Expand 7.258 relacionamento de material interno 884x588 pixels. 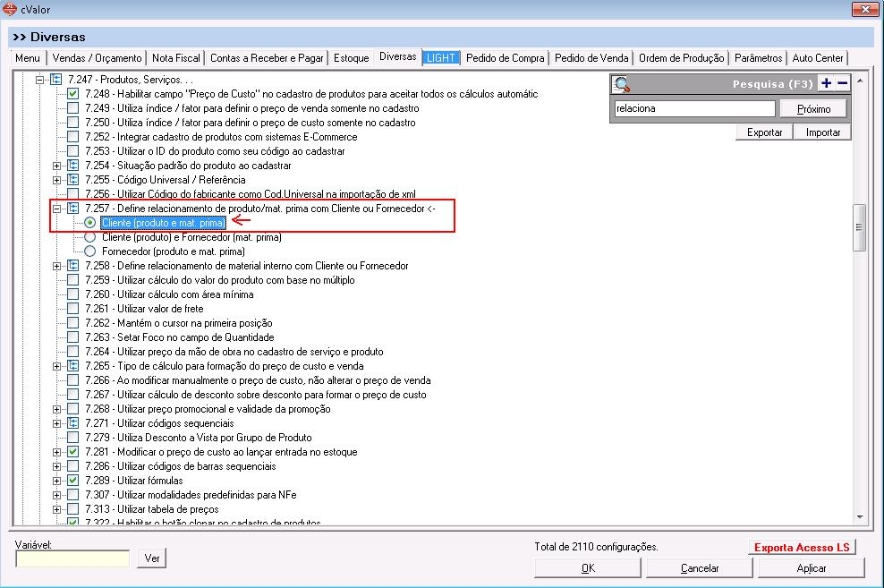57,266
